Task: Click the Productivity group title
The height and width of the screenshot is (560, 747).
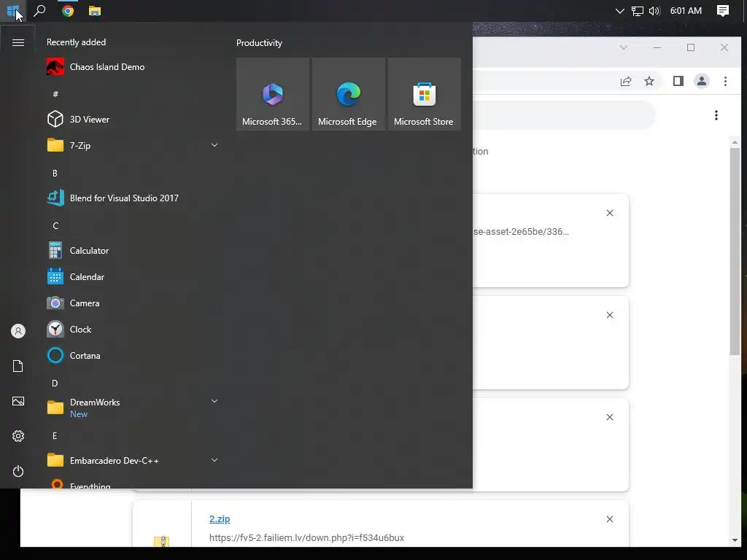Action: [x=259, y=43]
